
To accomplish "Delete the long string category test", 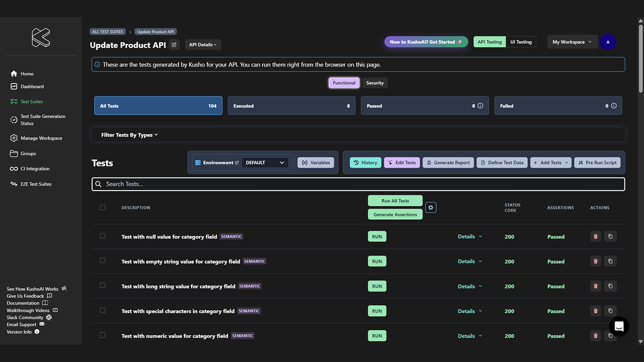I will [596, 286].
